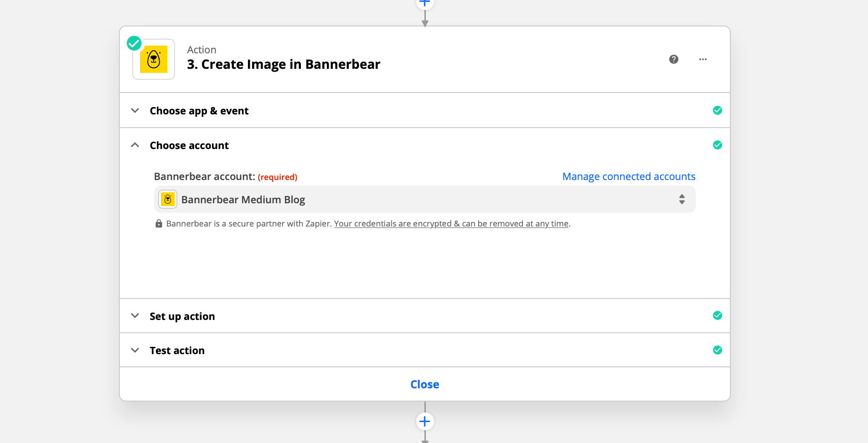
Task: Click green check beside Set up action
Action: click(717, 315)
